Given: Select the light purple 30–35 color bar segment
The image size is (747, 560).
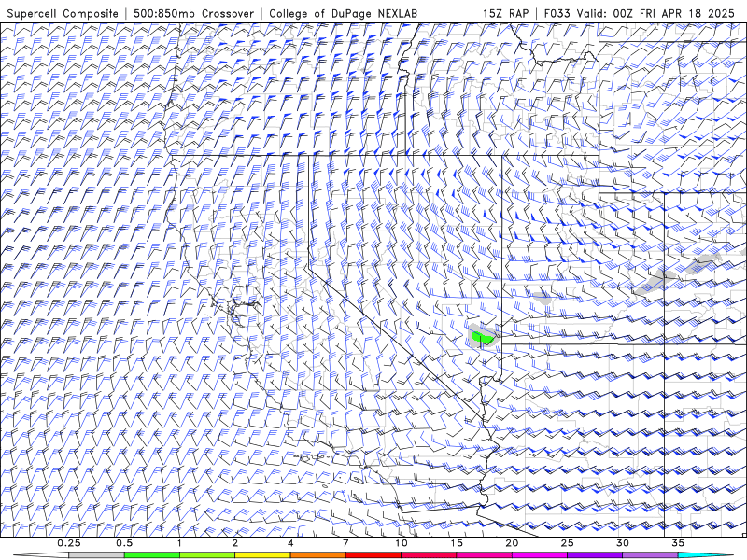Looking at the screenshot, I should point(650,555).
